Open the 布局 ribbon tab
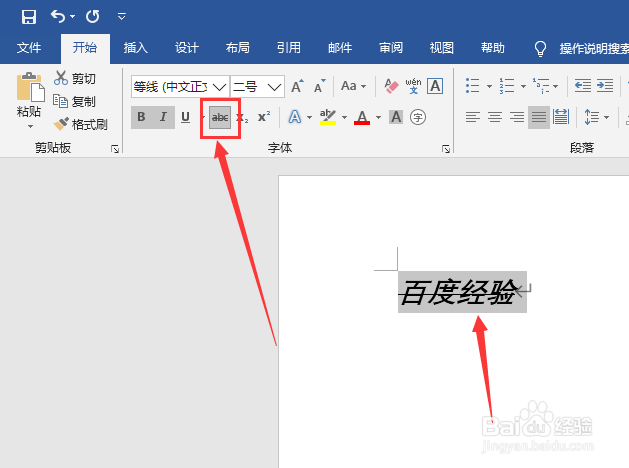Screen dimensions: 629x468 pos(237,48)
